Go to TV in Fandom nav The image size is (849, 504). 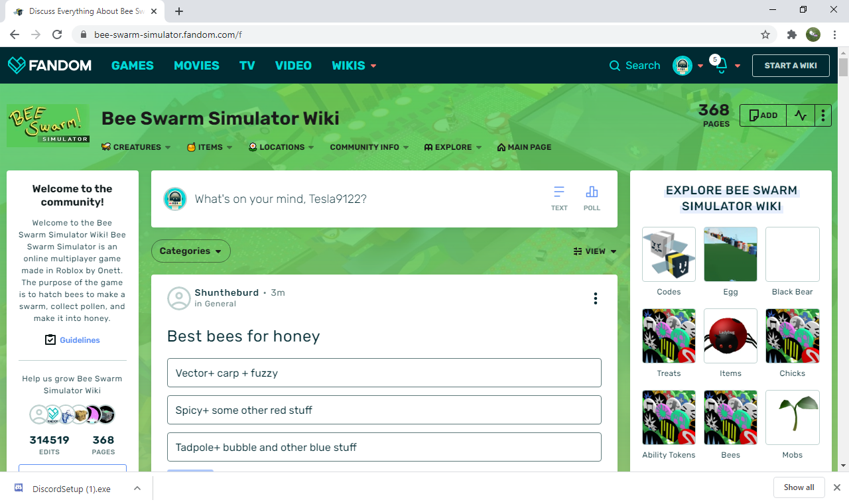coord(247,66)
